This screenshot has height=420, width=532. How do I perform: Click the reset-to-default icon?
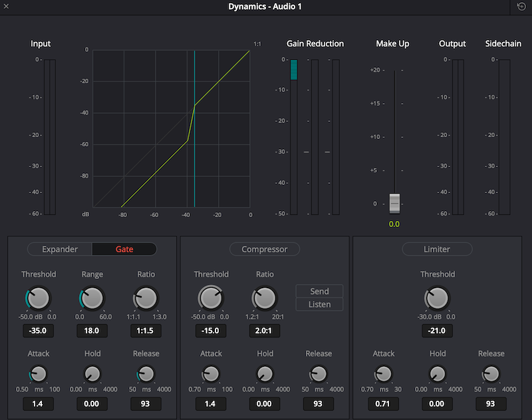(x=521, y=7)
